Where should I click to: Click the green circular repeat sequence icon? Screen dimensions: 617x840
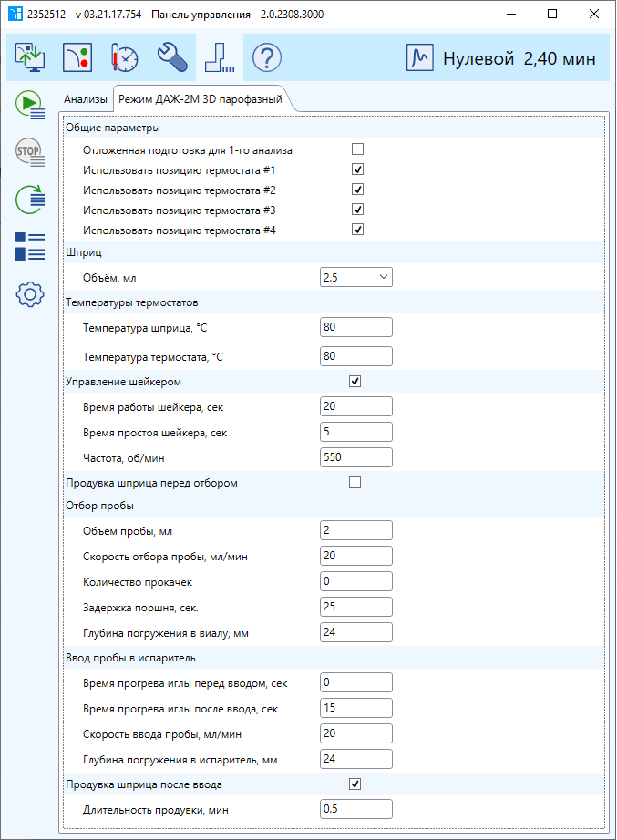pos(30,200)
